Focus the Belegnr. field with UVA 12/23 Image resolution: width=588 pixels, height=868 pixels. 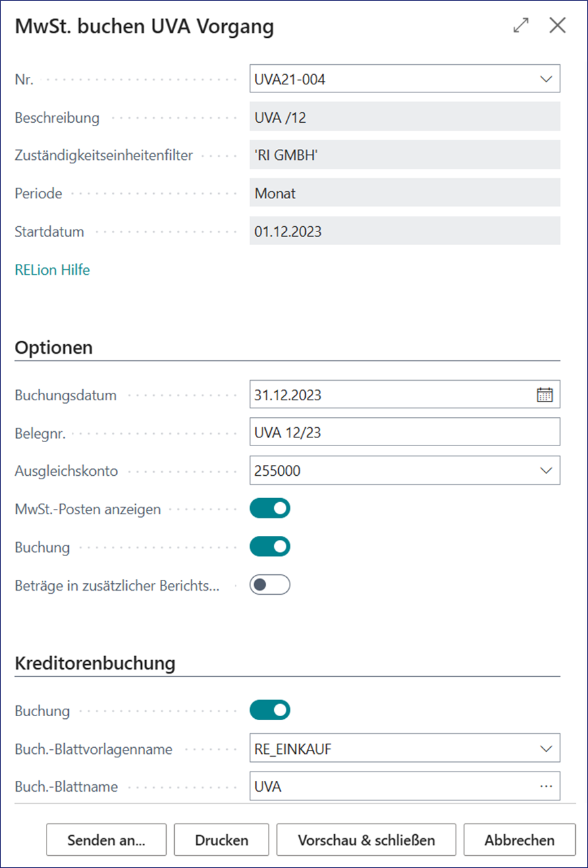tap(405, 433)
